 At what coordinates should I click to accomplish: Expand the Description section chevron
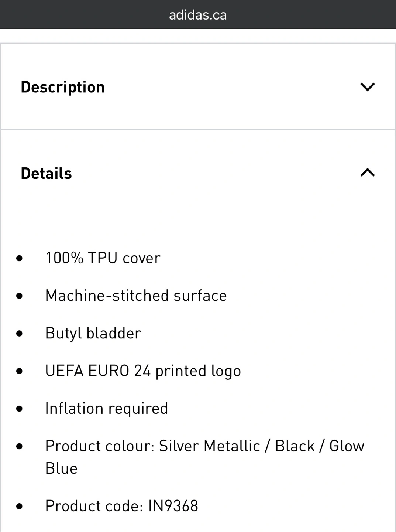point(367,87)
